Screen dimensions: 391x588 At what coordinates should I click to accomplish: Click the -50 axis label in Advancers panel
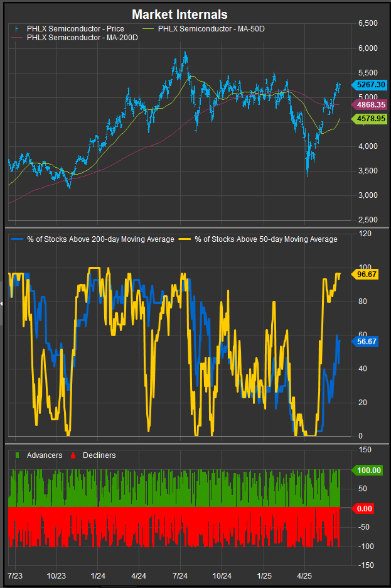[x=365, y=527]
